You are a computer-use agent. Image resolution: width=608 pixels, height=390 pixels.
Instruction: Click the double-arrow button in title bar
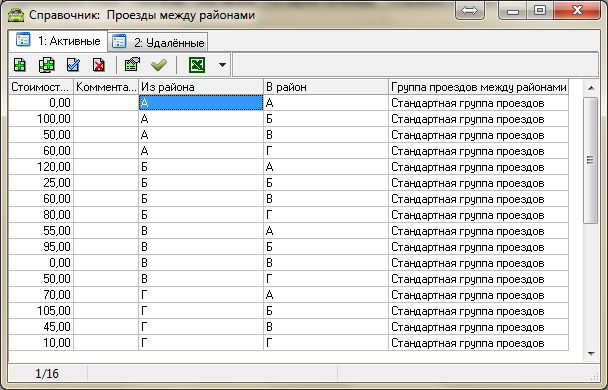pyautogui.click(x=470, y=10)
